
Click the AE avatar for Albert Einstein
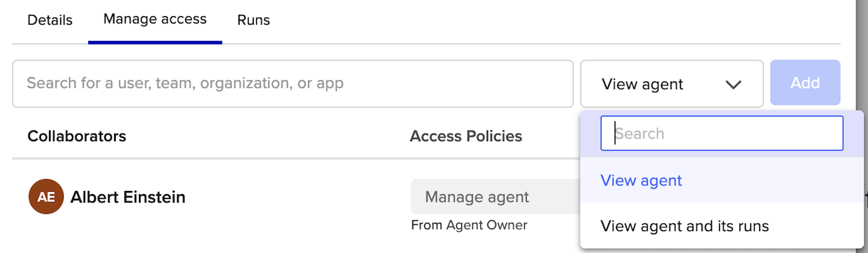46,197
